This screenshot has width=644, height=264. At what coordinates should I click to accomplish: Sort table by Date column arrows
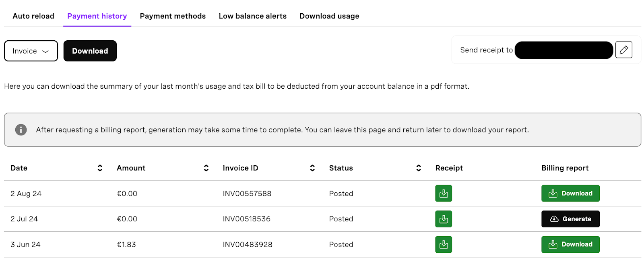(100, 168)
